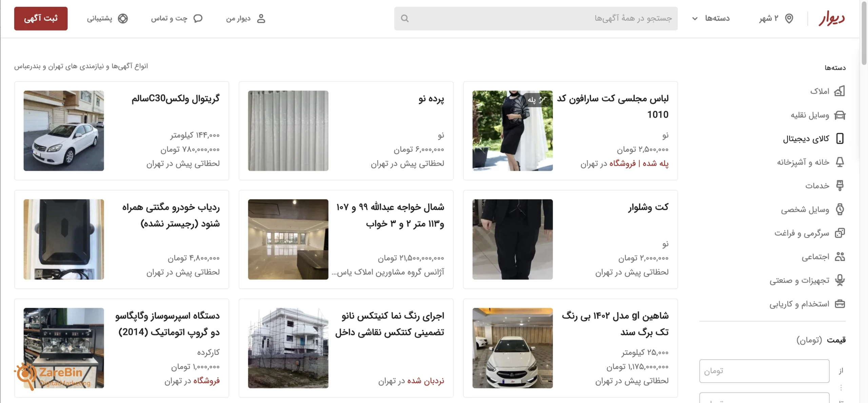Open the پرده نو ad title
The image size is (868, 403).
[431, 99]
